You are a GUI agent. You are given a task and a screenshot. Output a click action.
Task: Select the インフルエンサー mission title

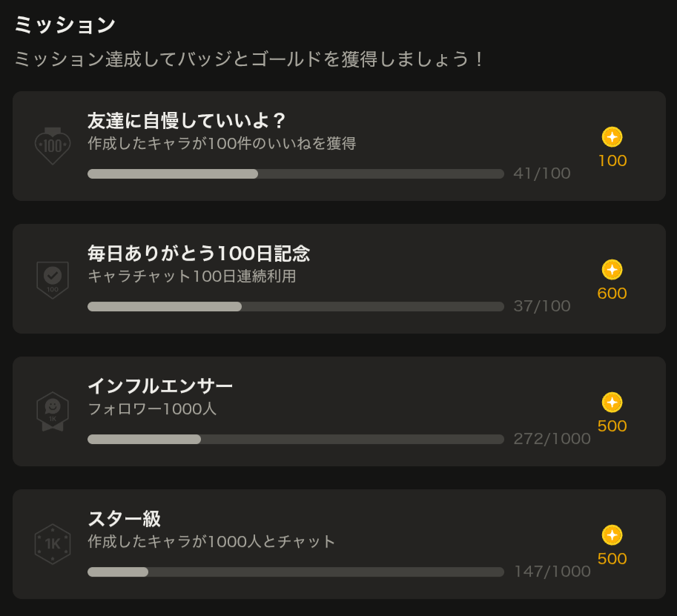tap(160, 386)
